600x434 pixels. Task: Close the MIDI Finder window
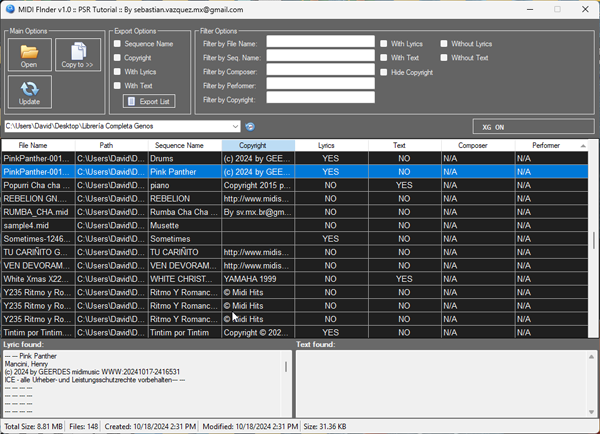coord(585,10)
